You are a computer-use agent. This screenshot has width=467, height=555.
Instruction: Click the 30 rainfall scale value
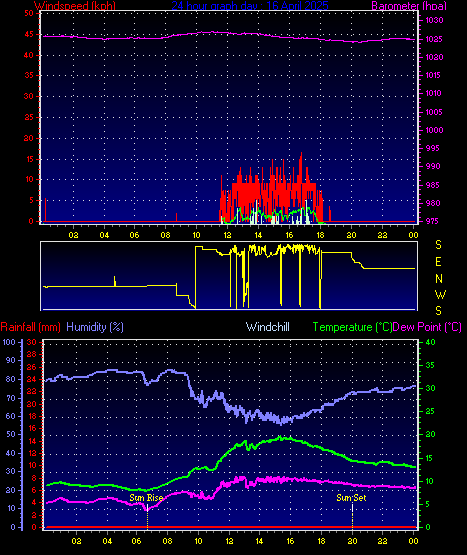32,342
